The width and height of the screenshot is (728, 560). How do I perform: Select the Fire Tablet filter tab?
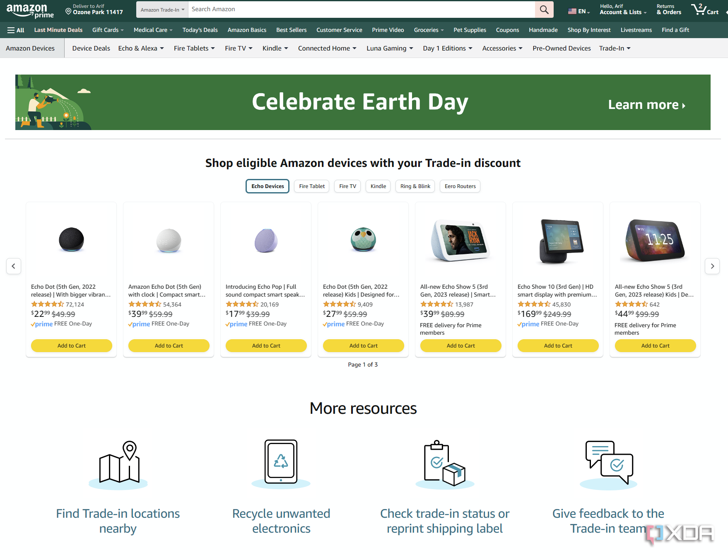tap(312, 186)
